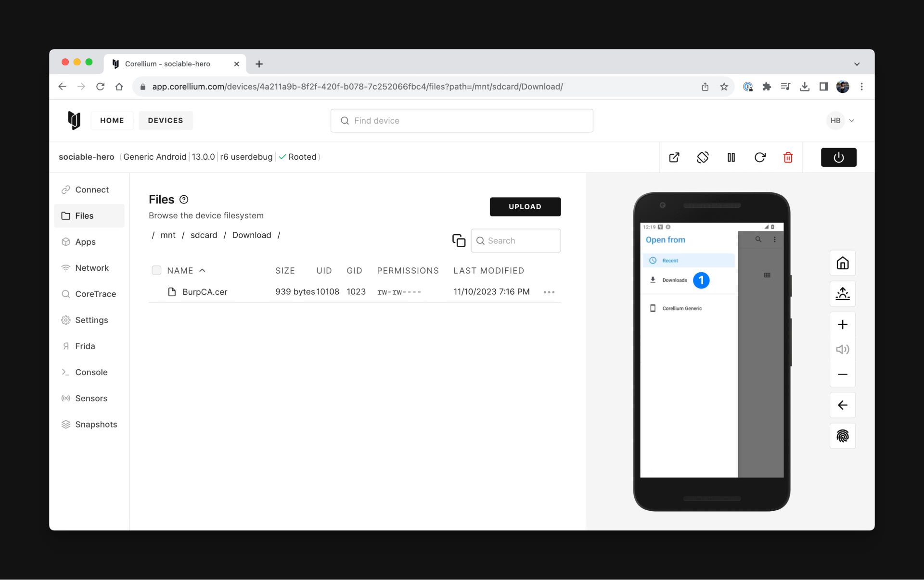Open Network section in sidebar

coord(90,268)
